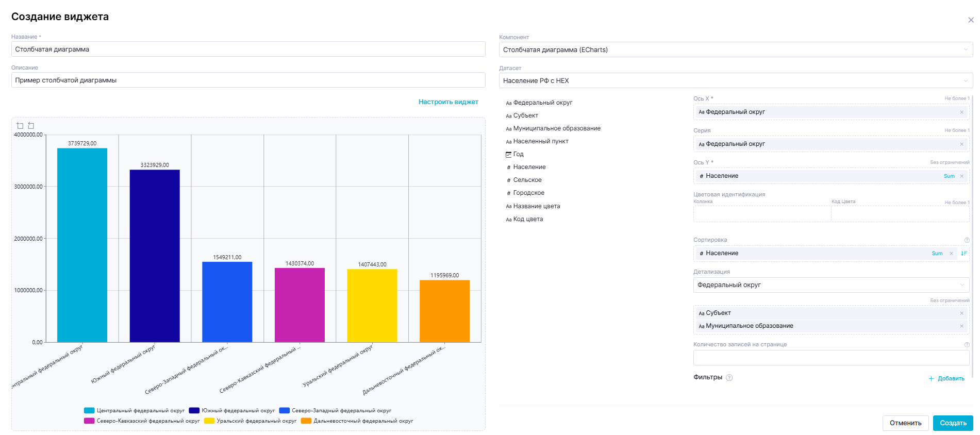Remove Население from the Ось Y field
This screenshot has height=435, width=980.
point(961,176)
